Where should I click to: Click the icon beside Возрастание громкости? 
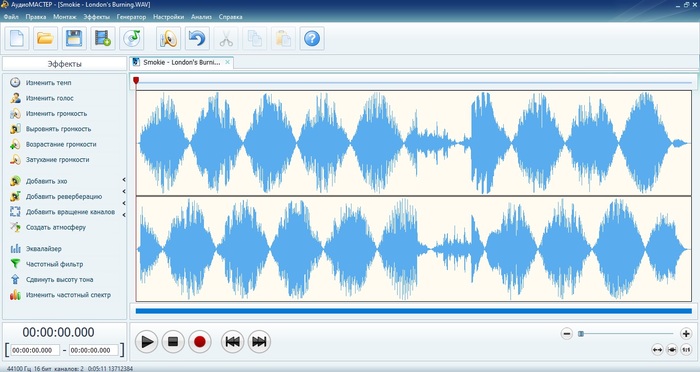point(15,144)
